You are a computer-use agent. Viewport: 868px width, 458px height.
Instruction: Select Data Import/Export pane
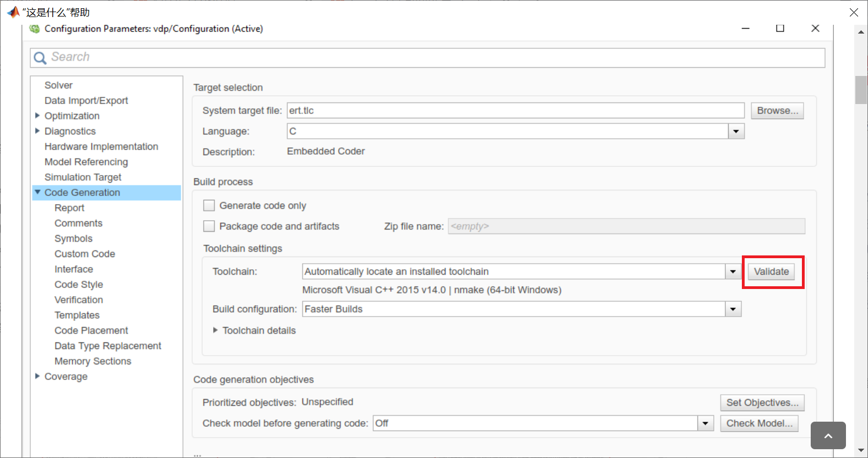pos(86,101)
